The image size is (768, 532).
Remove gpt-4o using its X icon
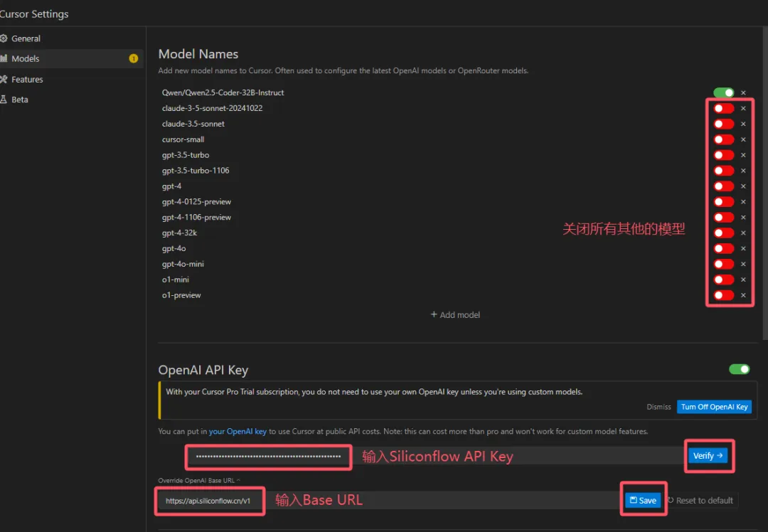coord(743,248)
